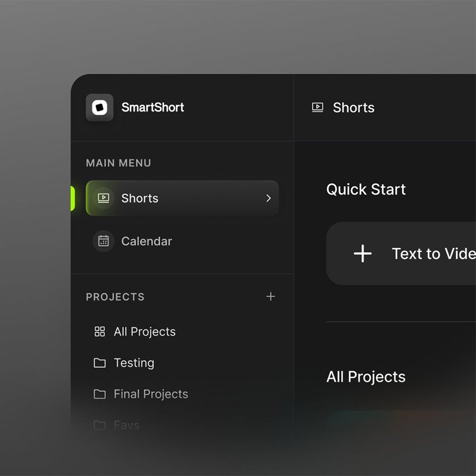Open the Favs folder label
This screenshot has height=476, width=476.
126,425
